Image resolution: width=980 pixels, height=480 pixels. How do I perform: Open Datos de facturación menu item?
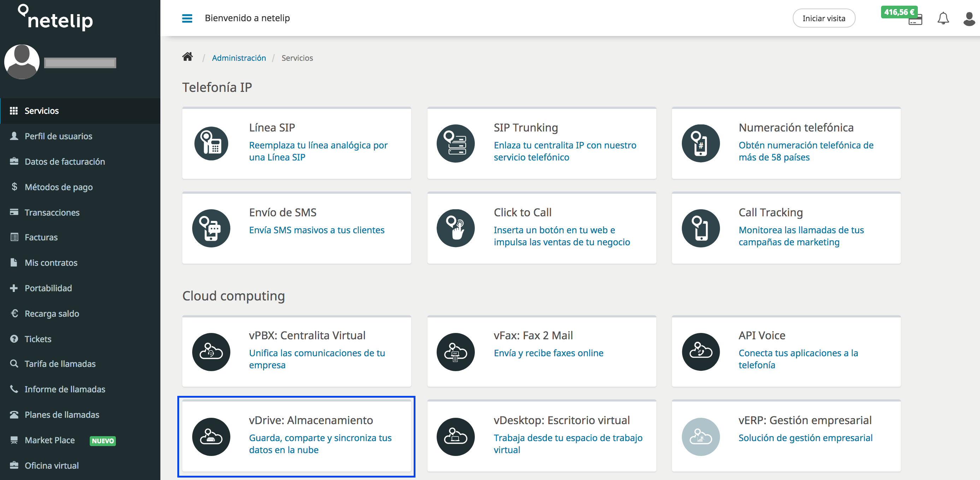[80, 162]
